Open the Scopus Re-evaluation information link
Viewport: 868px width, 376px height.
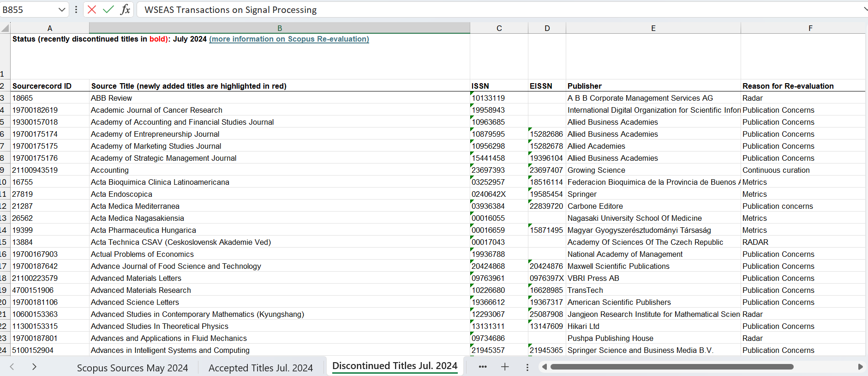click(x=289, y=39)
